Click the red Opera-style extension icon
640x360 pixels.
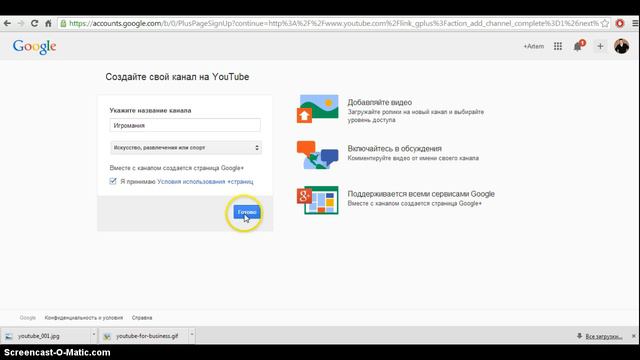click(x=620, y=23)
